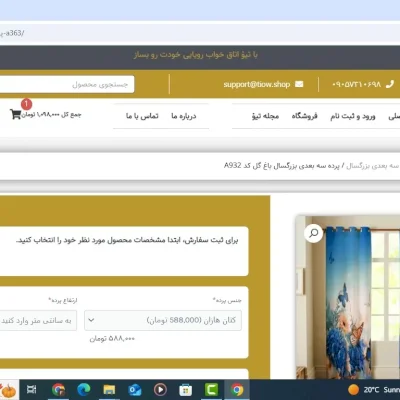Open Task View in the taskbar

point(32,389)
